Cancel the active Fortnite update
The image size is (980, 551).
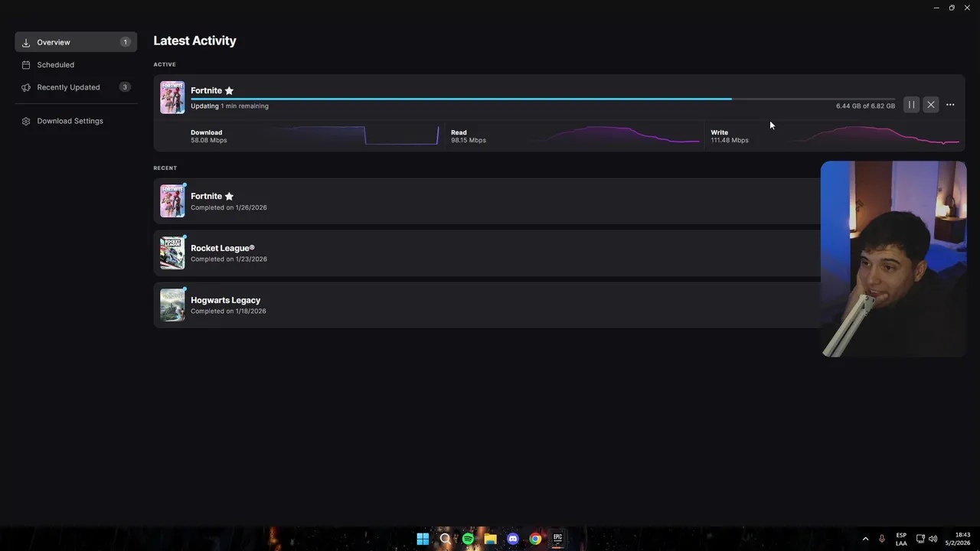pyautogui.click(x=930, y=105)
